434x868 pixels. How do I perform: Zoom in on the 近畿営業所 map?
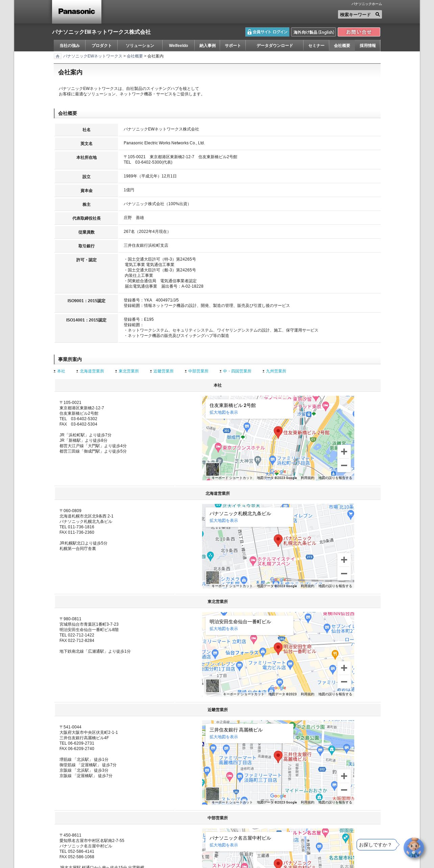pos(344,776)
